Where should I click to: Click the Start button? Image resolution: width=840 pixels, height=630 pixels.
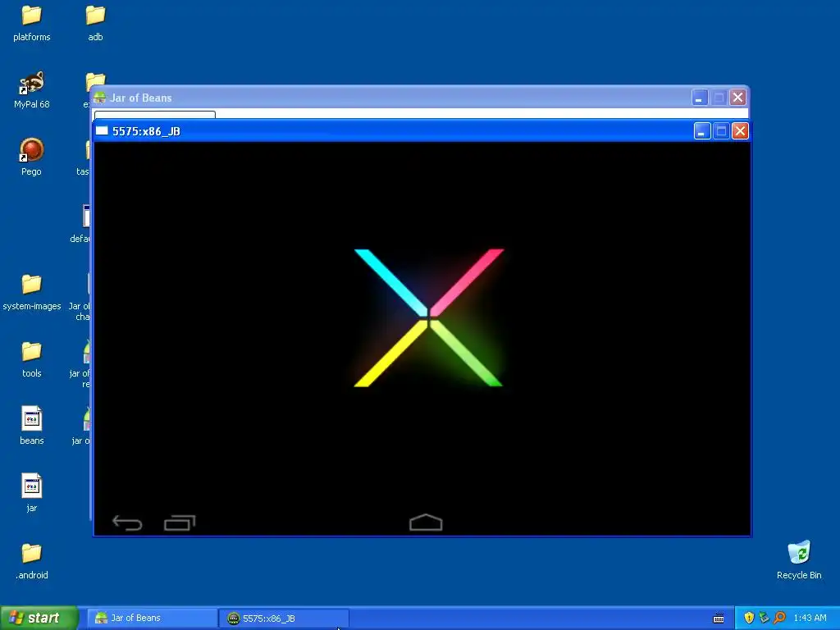point(39,618)
